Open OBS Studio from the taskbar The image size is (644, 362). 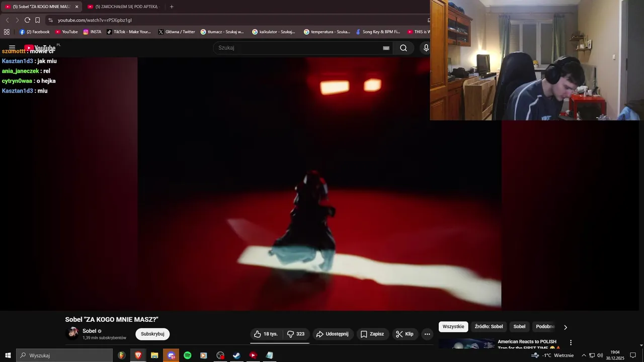220,355
